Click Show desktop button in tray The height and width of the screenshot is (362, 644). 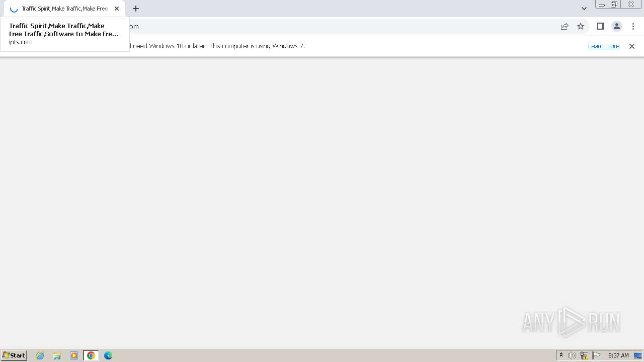coord(638,355)
